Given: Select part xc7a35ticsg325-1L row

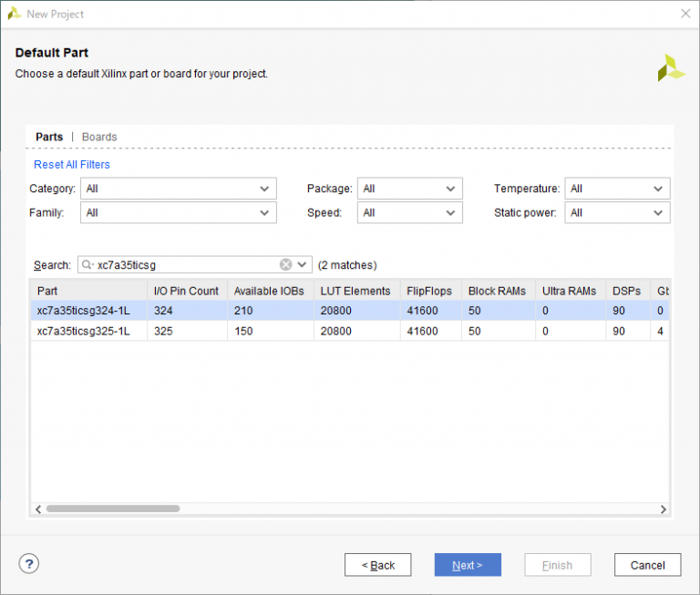Looking at the screenshot, I should point(84,331).
